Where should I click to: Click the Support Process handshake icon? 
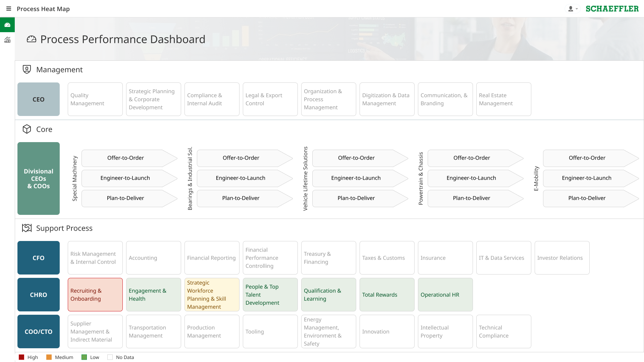(27, 228)
